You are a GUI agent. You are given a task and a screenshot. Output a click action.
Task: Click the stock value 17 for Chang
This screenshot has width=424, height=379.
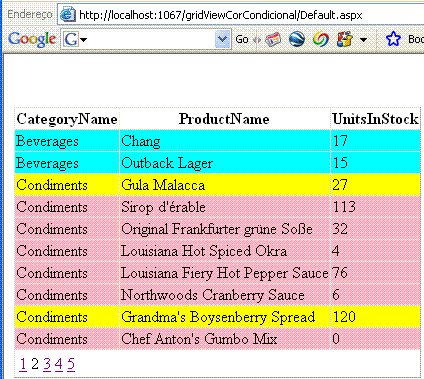340,141
